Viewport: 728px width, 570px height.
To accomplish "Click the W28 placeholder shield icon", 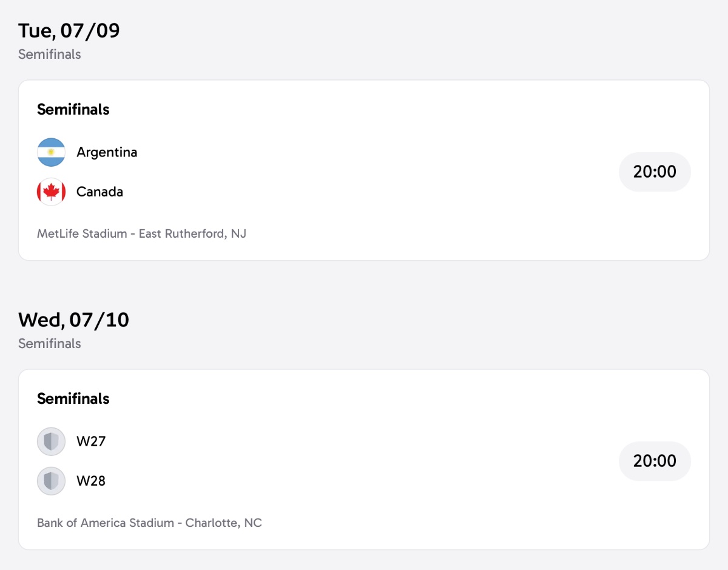I will pos(51,481).
